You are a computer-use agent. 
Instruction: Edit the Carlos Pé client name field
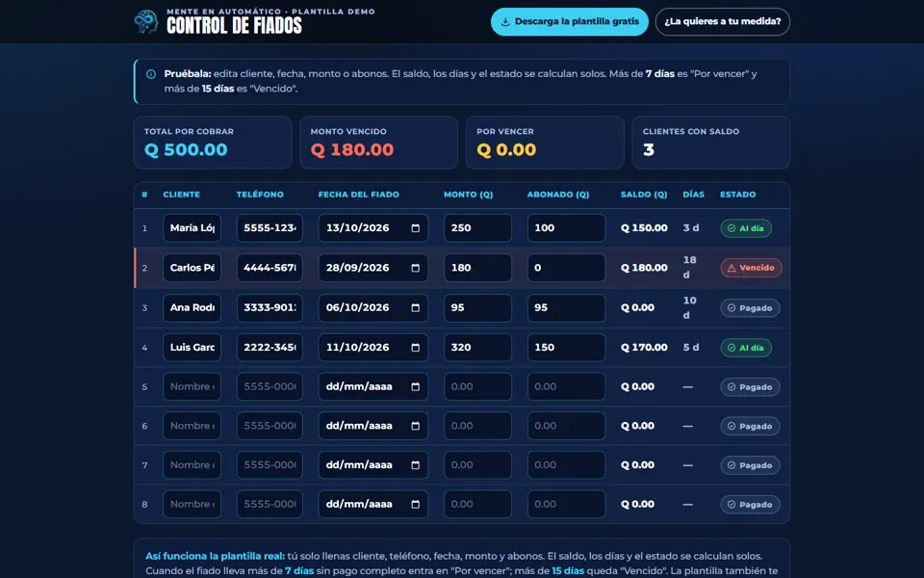(x=192, y=268)
